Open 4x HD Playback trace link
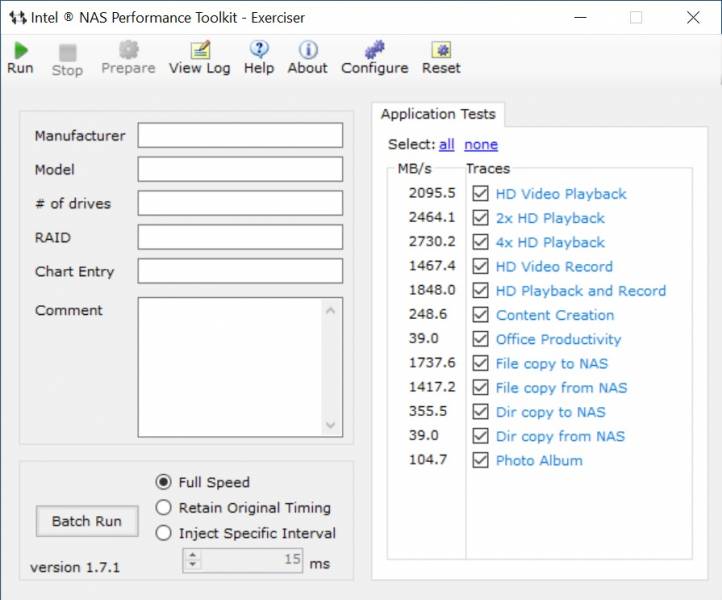Image resolution: width=722 pixels, height=600 pixels. pyautogui.click(x=550, y=242)
